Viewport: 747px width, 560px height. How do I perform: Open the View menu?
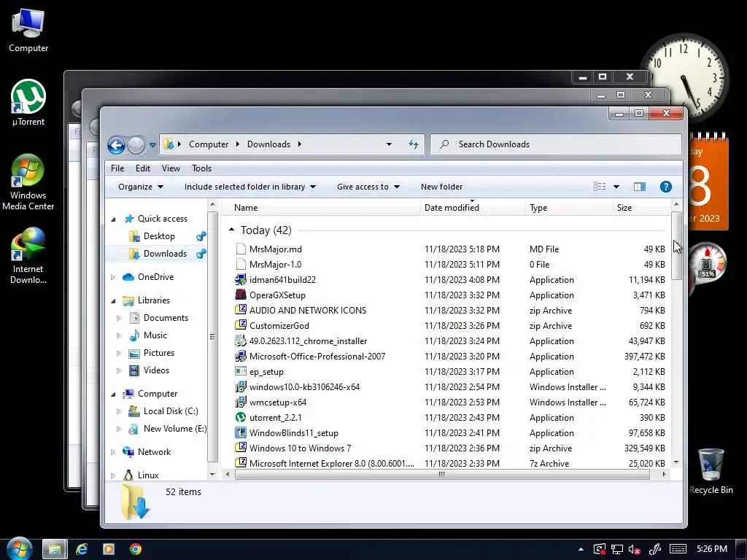[x=171, y=168]
